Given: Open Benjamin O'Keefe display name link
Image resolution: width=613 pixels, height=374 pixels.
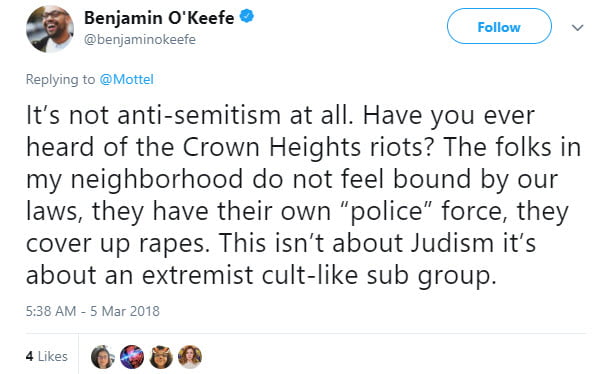Looking at the screenshot, I should [159, 18].
